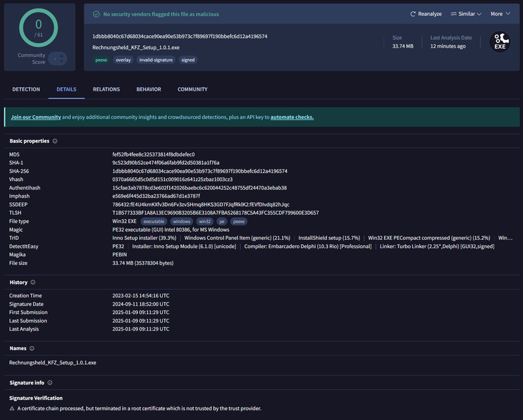523x420 pixels.
Task: Open the Signature info help icon
Action: click(50, 383)
